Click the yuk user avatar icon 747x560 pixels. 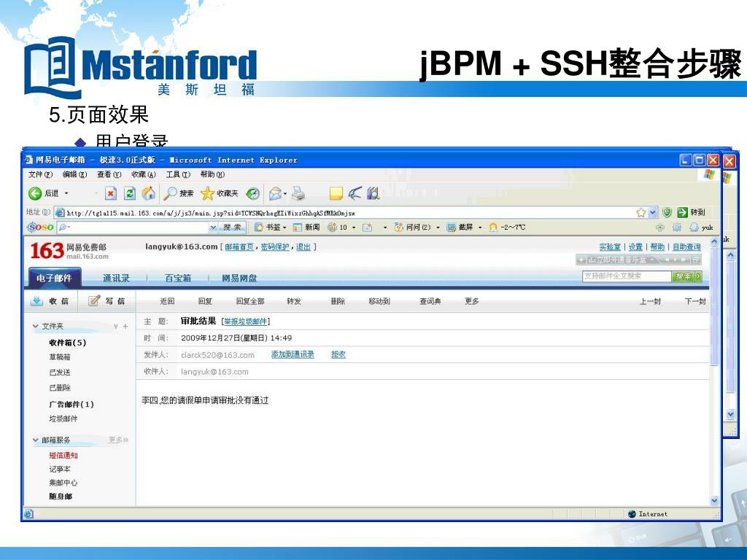tap(694, 227)
